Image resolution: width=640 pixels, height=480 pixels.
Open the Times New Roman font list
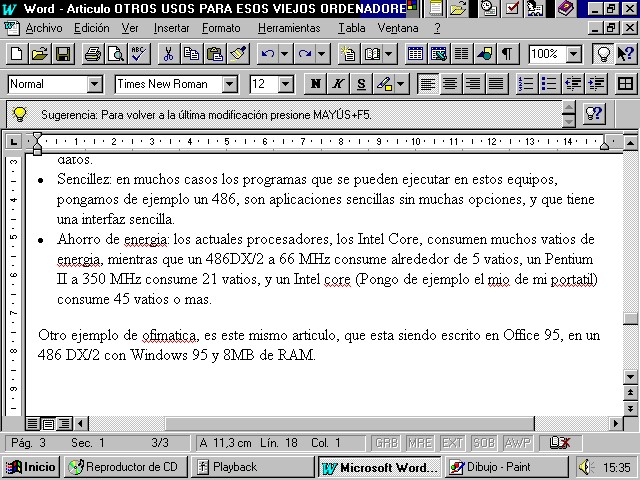(x=230, y=84)
